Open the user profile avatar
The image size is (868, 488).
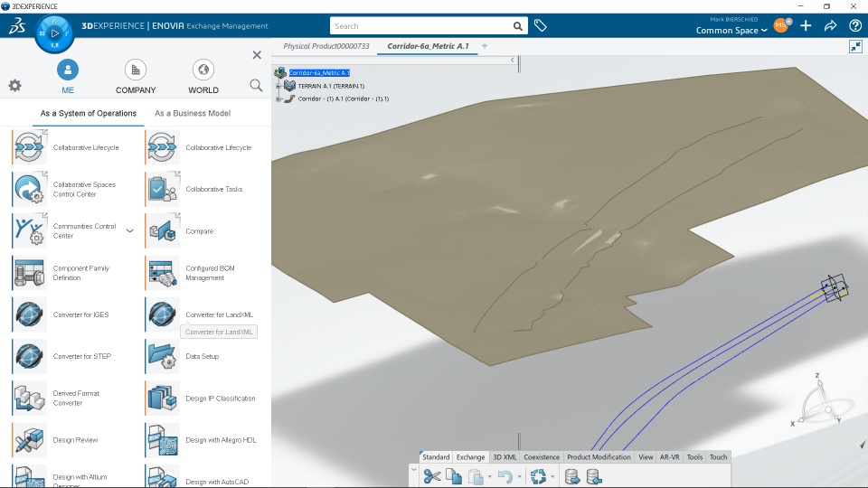pos(780,25)
